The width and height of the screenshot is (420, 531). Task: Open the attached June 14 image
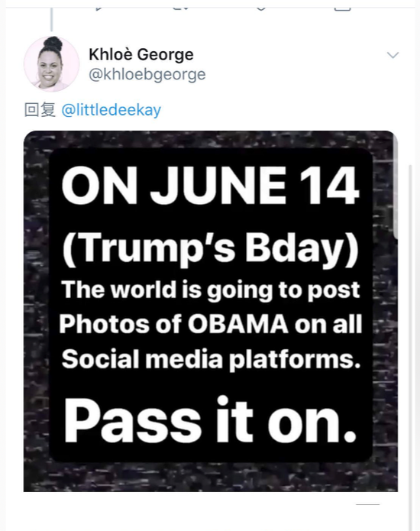point(211,311)
